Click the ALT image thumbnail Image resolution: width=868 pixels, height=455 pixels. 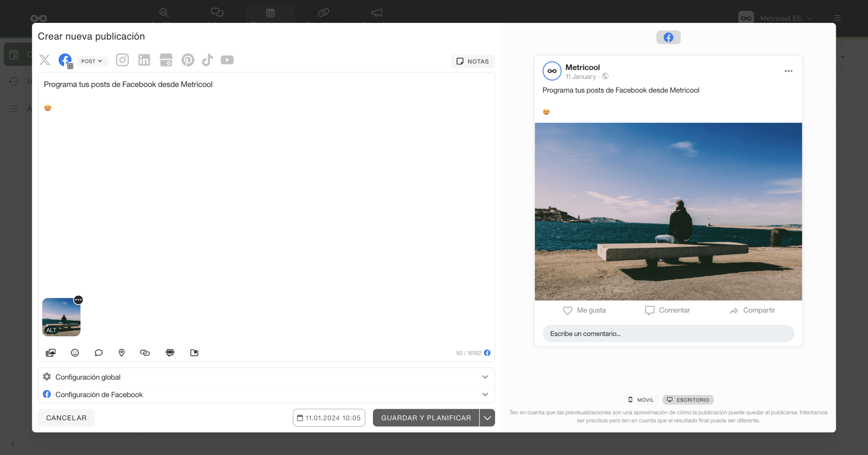click(x=61, y=317)
